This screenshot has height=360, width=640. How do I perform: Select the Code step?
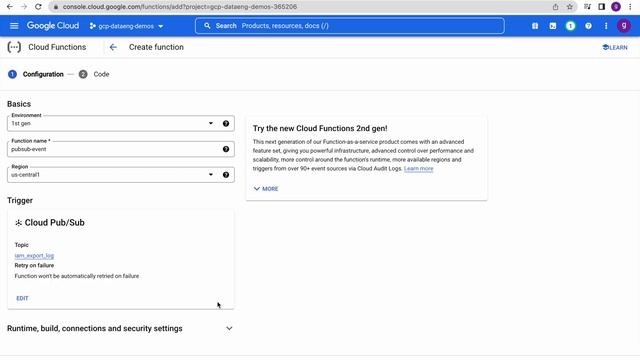[94, 74]
